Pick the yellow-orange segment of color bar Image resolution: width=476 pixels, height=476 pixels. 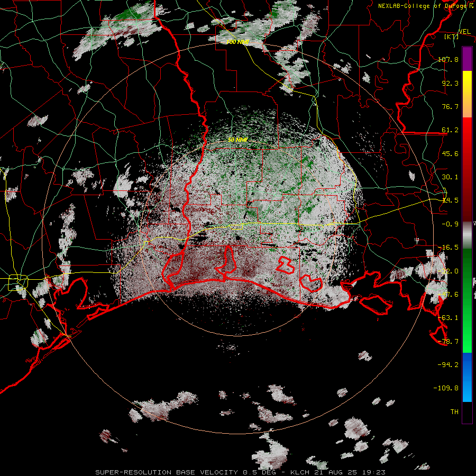(467, 94)
